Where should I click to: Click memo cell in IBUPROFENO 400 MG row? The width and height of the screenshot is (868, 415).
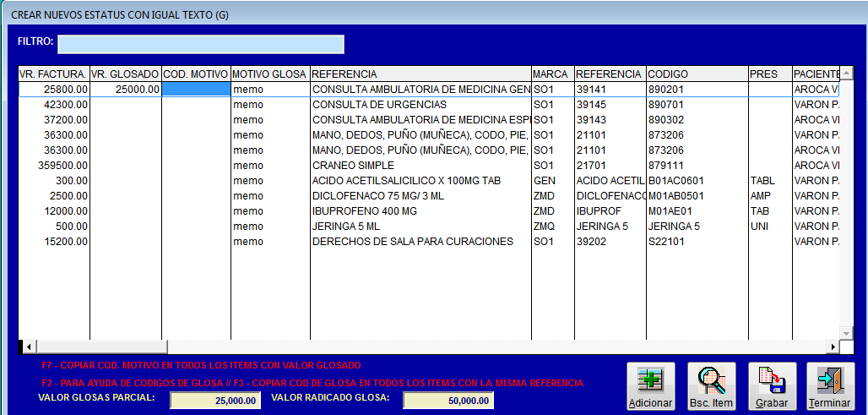coord(270,211)
